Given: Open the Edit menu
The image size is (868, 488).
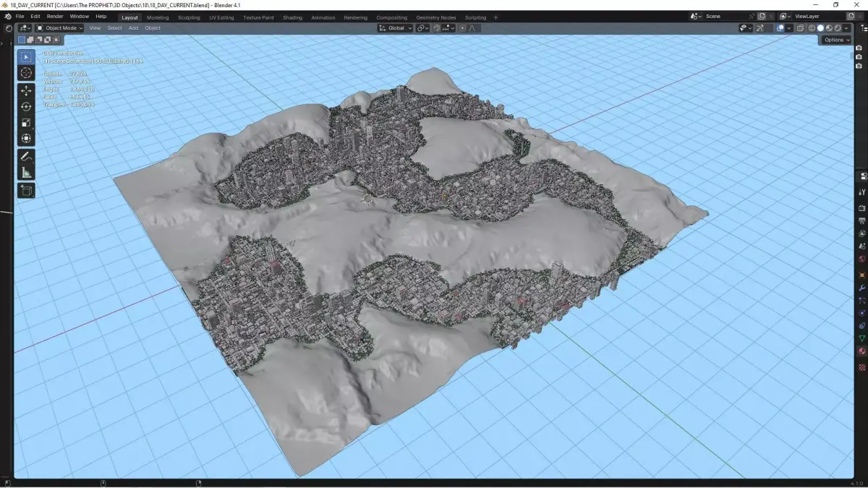Looking at the screenshot, I should coord(35,16).
